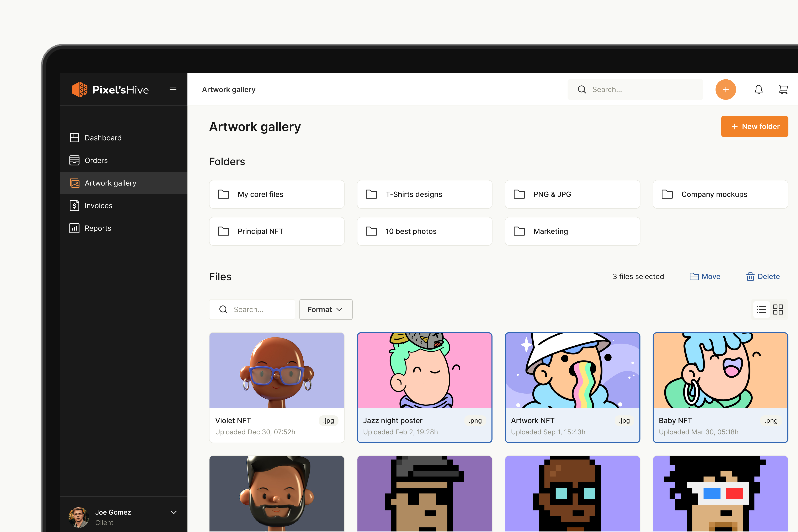Viewport: 798px width, 532px height.
Task: Switch to grid view
Action: tap(778, 309)
